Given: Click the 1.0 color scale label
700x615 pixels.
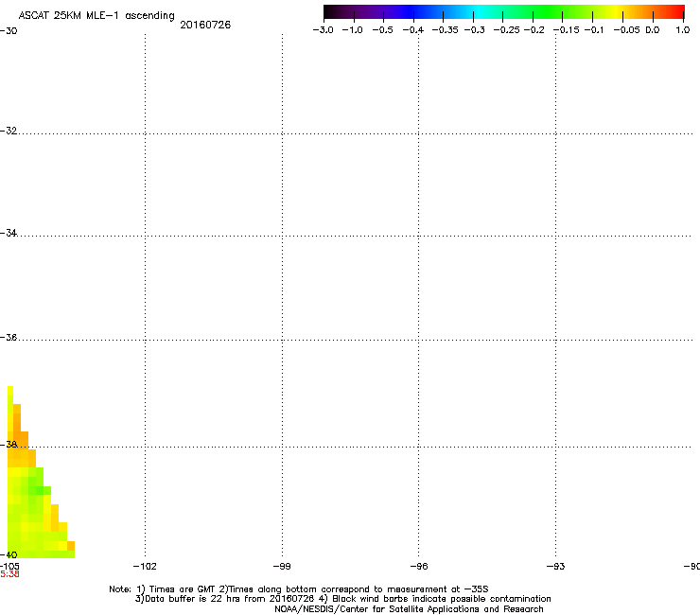Looking at the screenshot, I should [683, 30].
